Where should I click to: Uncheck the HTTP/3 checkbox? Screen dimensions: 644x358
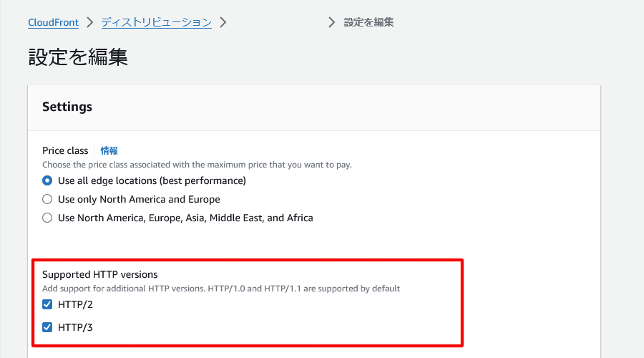coord(47,327)
